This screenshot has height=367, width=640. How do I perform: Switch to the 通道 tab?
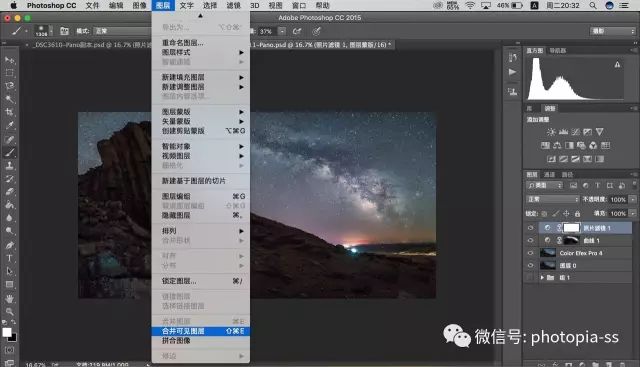(549, 174)
